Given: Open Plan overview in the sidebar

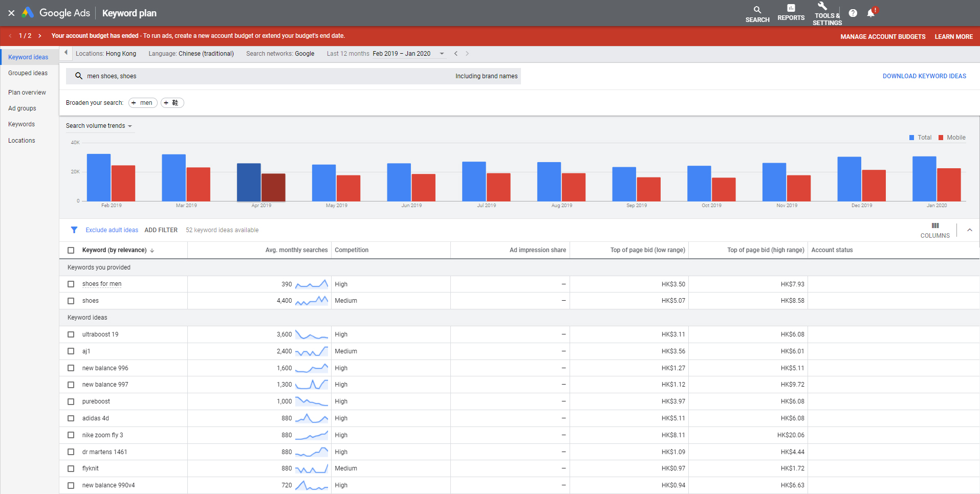Looking at the screenshot, I should [x=27, y=93].
